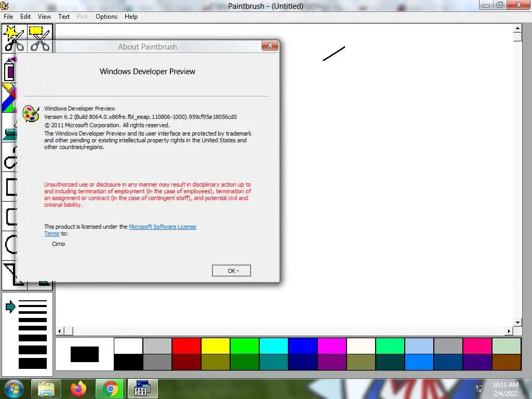Pick the bright lime green swatch
Viewport: 532px width, 399px height.
click(245, 345)
